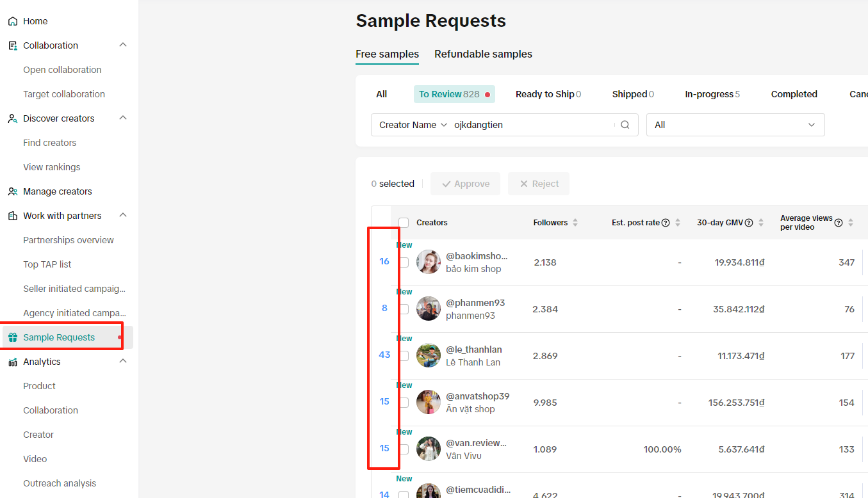The image size is (868, 498).
Task: Click the creator name search field
Action: (x=532, y=125)
